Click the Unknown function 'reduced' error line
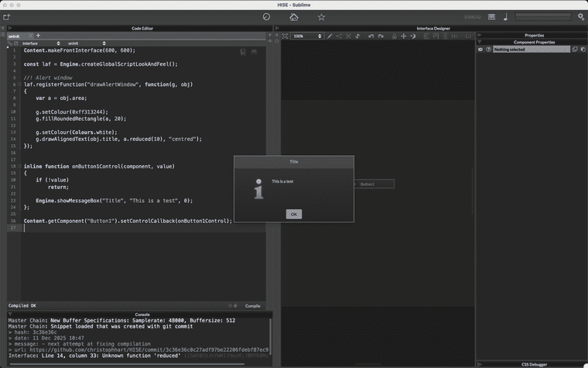The width and height of the screenshot is (588, 368). pyautogui.click(x=94, y=356)
